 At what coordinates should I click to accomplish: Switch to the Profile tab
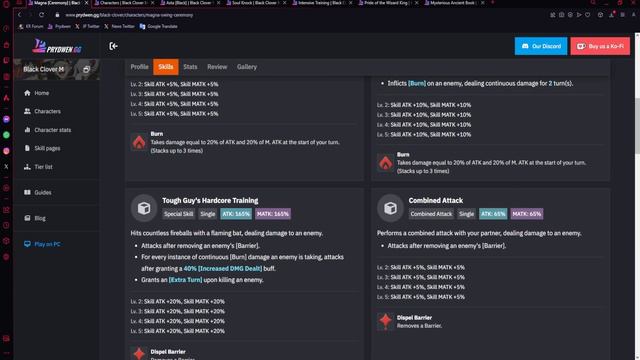pos(139,67)
